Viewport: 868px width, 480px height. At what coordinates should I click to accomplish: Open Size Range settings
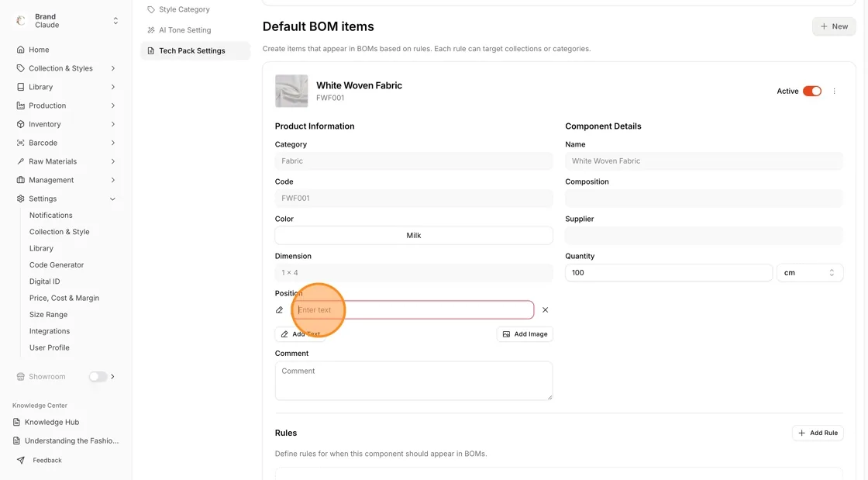pos(48,315)
